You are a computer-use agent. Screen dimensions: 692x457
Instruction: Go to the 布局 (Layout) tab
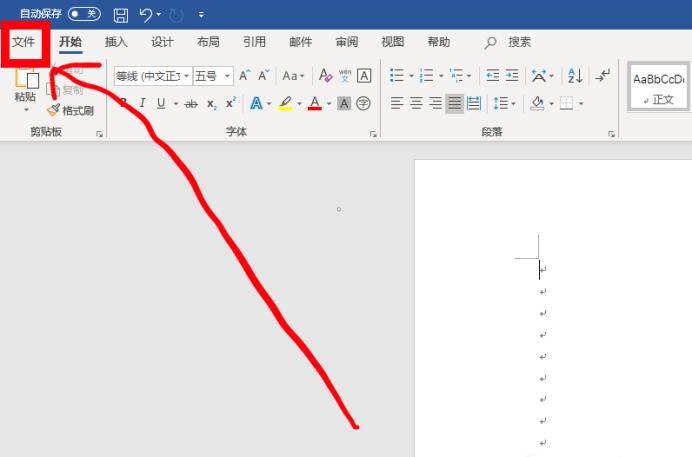click(x=208, y=42)
